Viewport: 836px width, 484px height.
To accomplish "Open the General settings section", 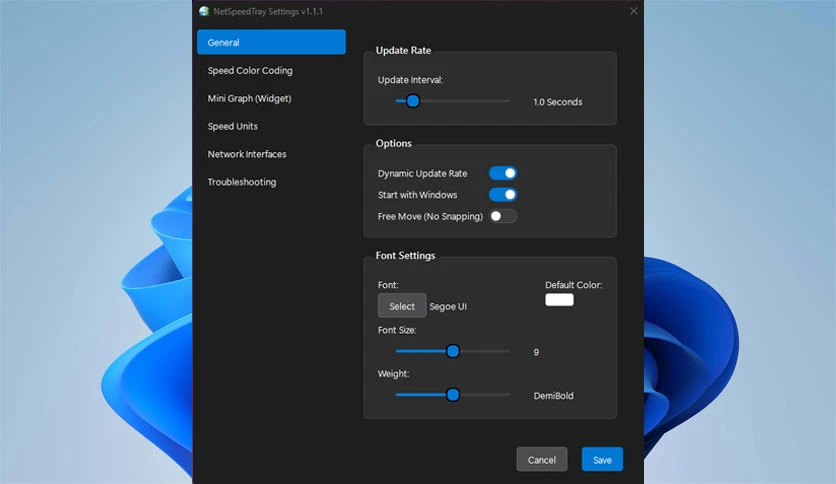I will [x=271, y=42].
